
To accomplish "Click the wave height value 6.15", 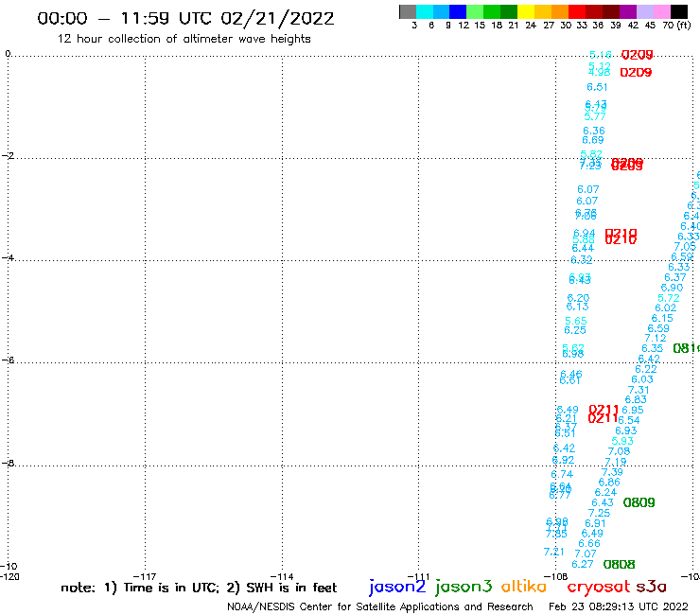I will click(662, 319).
